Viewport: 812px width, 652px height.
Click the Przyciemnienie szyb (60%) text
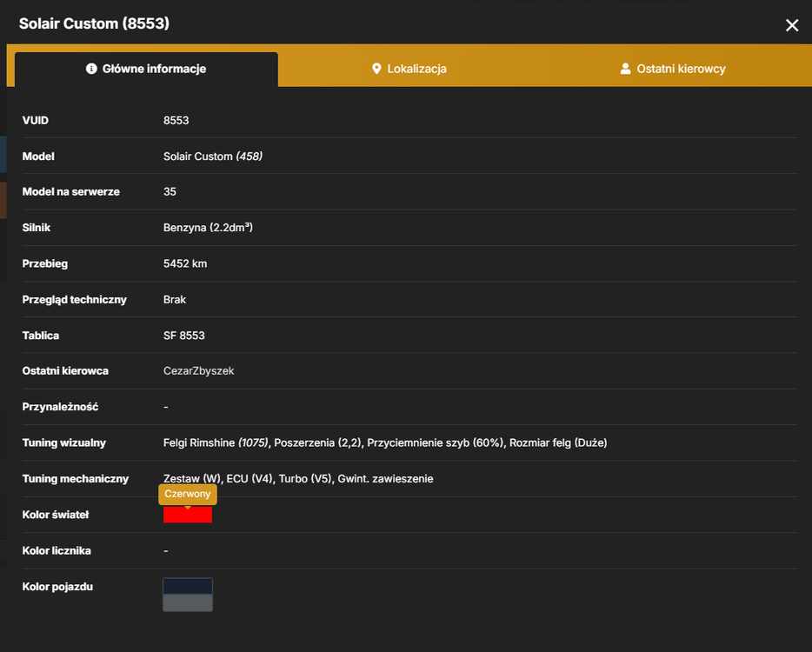tap(435, 442)
